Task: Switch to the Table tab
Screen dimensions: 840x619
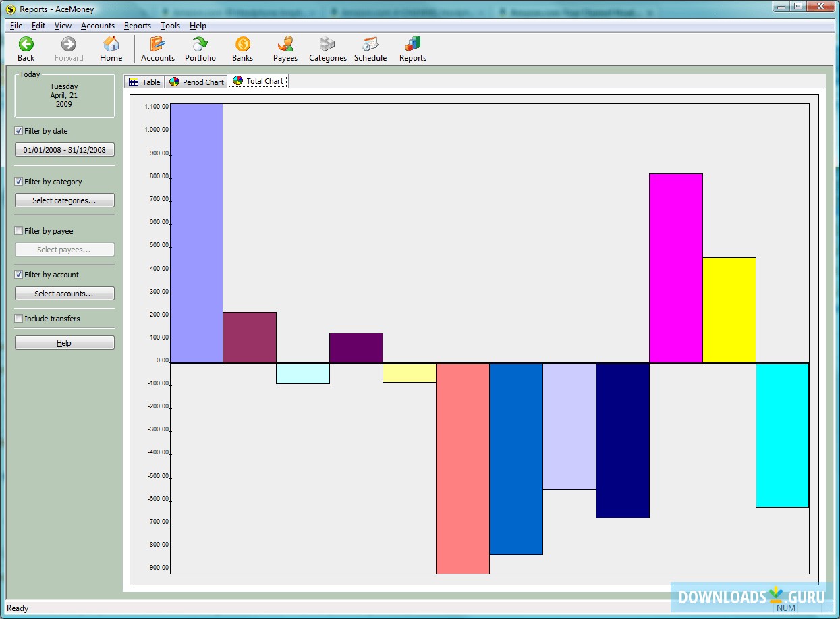Action: [144, 82]
